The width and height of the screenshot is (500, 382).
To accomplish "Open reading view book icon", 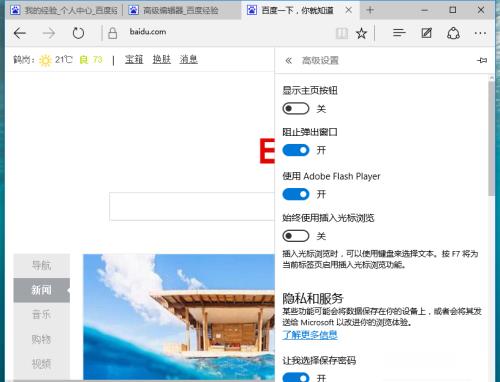I will [342, 33].
